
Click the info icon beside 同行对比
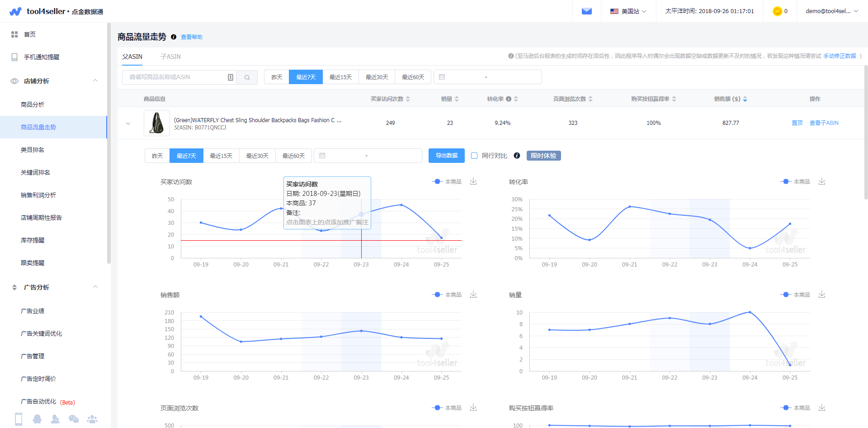click(x=517, y=156)
